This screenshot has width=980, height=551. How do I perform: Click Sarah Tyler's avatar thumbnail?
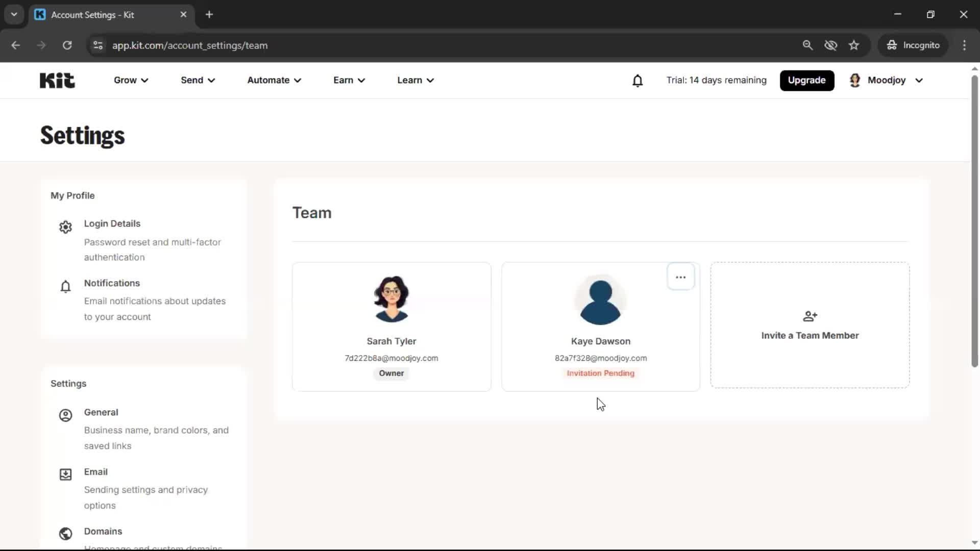(391, 299)
